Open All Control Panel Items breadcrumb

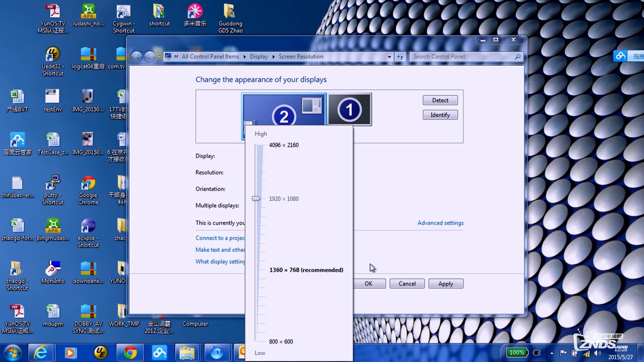pos(210,57)
